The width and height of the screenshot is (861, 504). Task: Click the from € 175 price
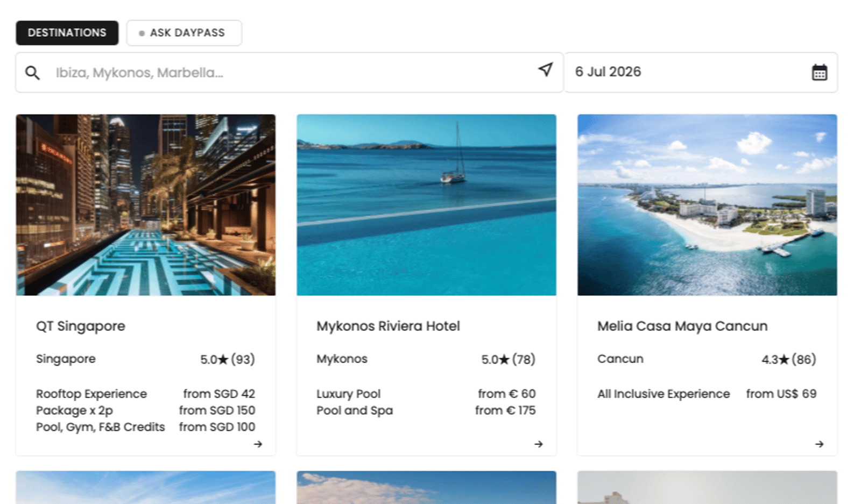[505, 410]
